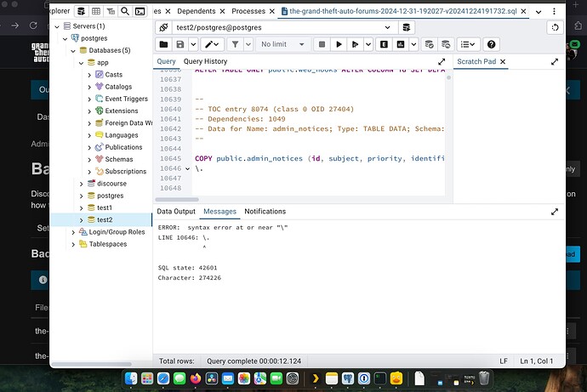Viewport: 587px width, 392px height.
Task: Open the filter options dropdown arrow
Action: click(x=248, y=44)
